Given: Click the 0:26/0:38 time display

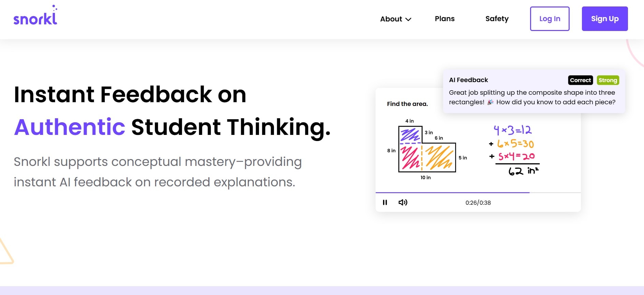Looking at the screenshot, I should pyautogui.click(x=478, y=203).
